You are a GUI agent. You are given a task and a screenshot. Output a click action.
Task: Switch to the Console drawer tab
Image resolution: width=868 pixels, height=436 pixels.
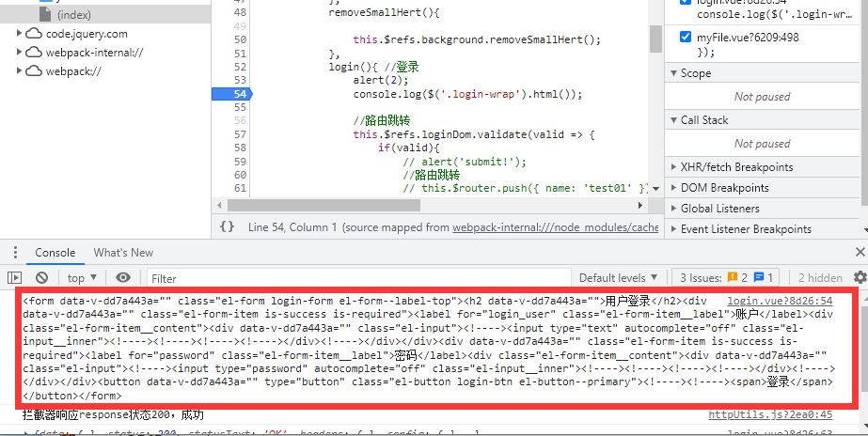(55, 253)
